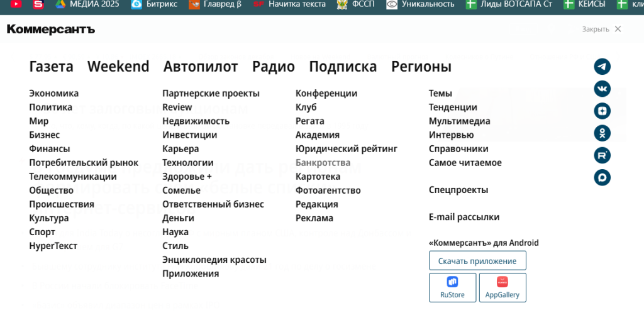644x315 pixels.
Task: Open the ФССП bookmark
Action: 356,4
